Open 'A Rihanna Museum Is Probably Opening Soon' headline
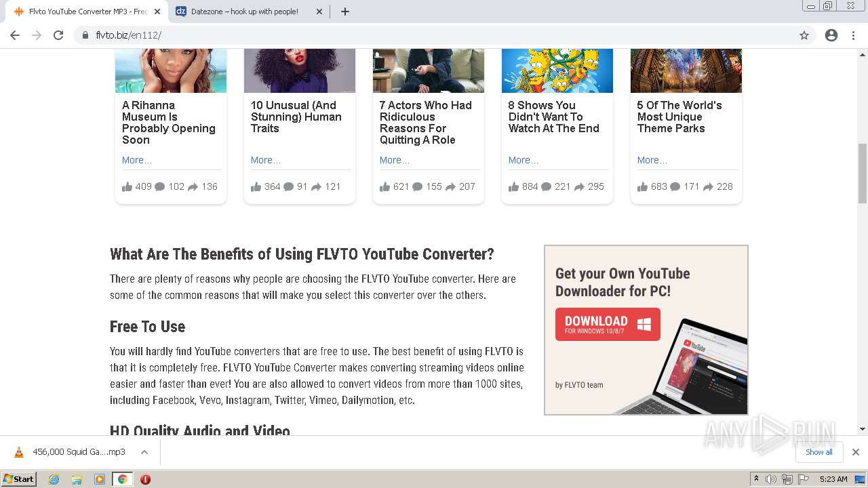Viewport: 868px width, 488px height. coord(169,123)
